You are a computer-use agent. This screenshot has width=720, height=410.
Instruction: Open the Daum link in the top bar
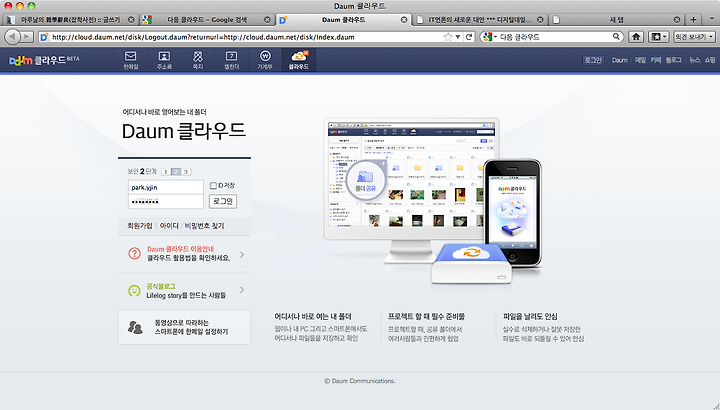[619, 60]
